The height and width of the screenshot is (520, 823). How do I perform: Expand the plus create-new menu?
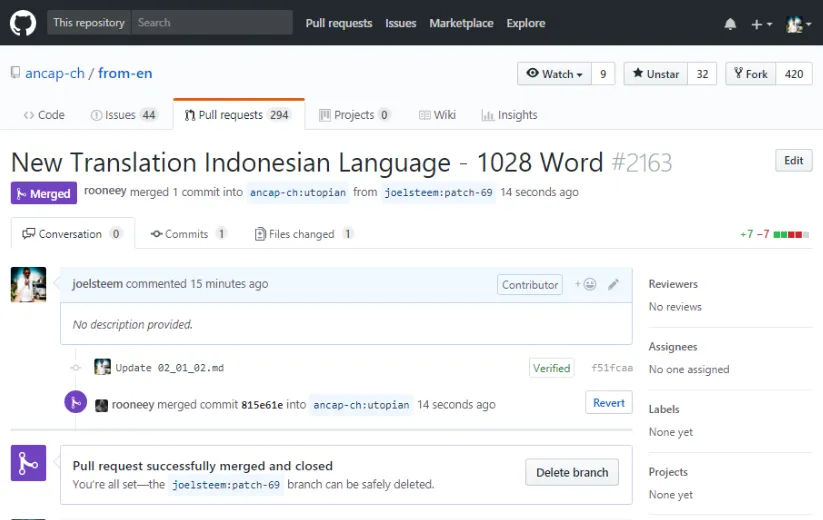pos(762,24)
